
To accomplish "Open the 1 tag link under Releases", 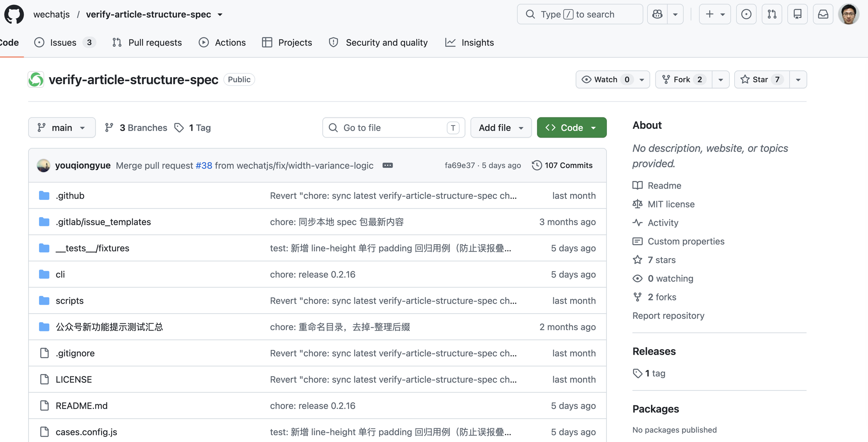I will [649, 373].
